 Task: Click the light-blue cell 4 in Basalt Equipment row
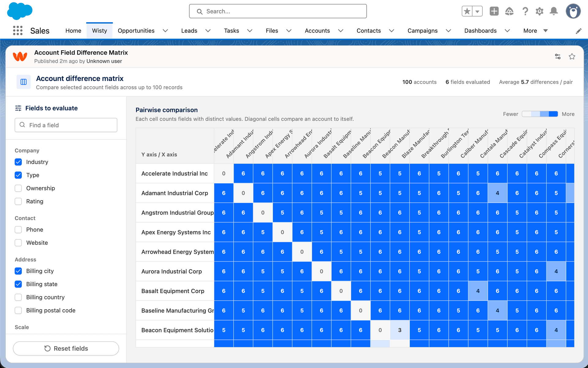[478, 291]
